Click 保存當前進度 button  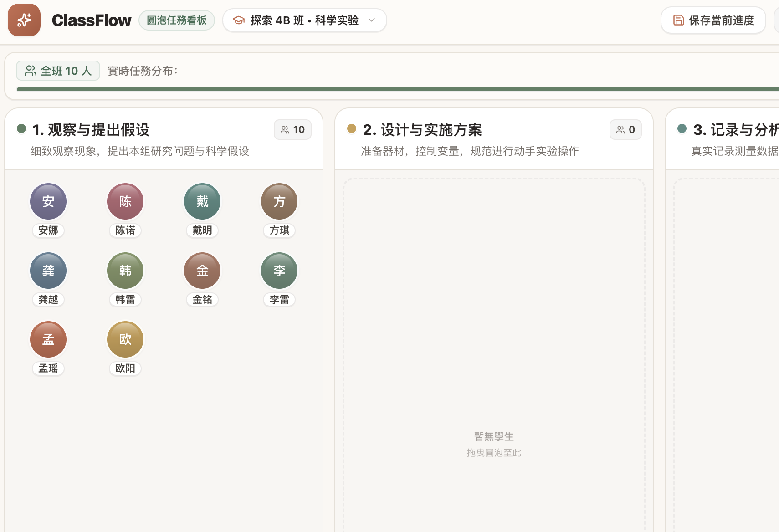(x=713, y=20)
